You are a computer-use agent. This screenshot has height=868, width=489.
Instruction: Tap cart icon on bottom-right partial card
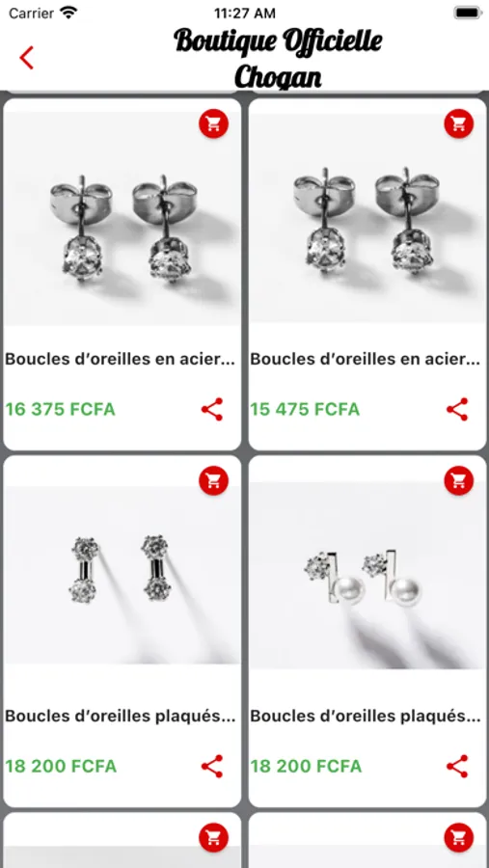tap(458, 837)
